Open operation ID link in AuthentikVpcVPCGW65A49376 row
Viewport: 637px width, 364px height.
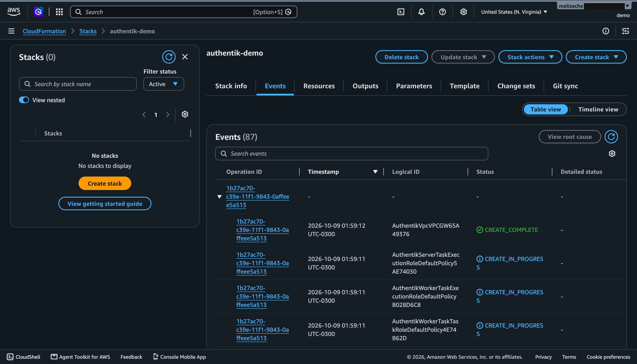pyautogui.click(x=262, y=230)
